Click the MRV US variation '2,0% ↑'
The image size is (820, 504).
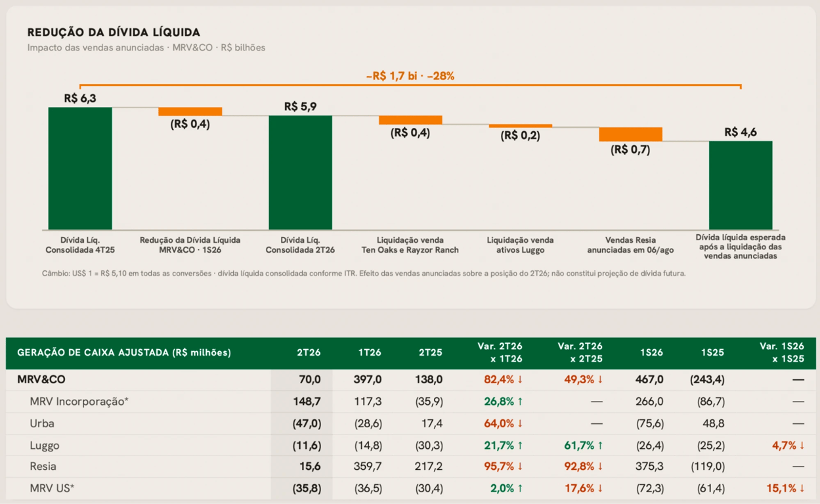(x=507, y=488)
